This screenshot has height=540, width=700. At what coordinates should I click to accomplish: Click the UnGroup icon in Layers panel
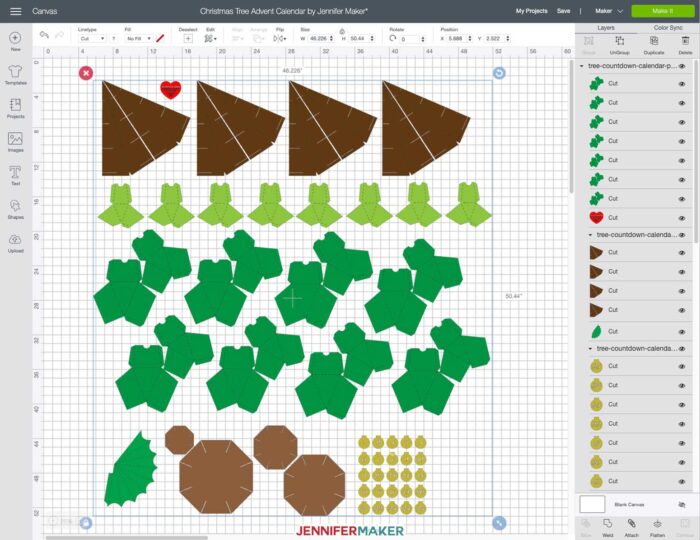tap(620, 41)
